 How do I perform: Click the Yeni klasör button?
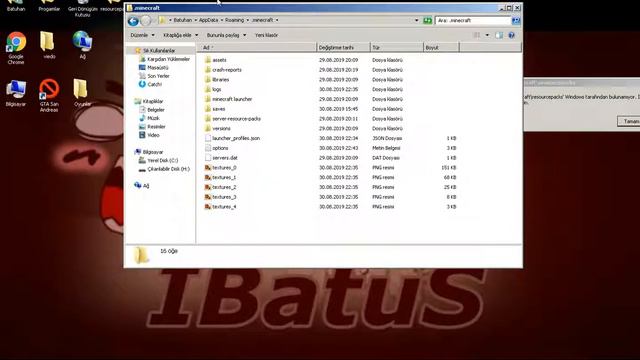(266, 36)
